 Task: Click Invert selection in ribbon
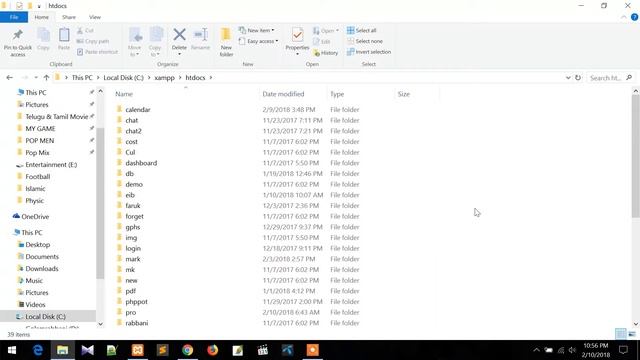click(x=369, y=52)
